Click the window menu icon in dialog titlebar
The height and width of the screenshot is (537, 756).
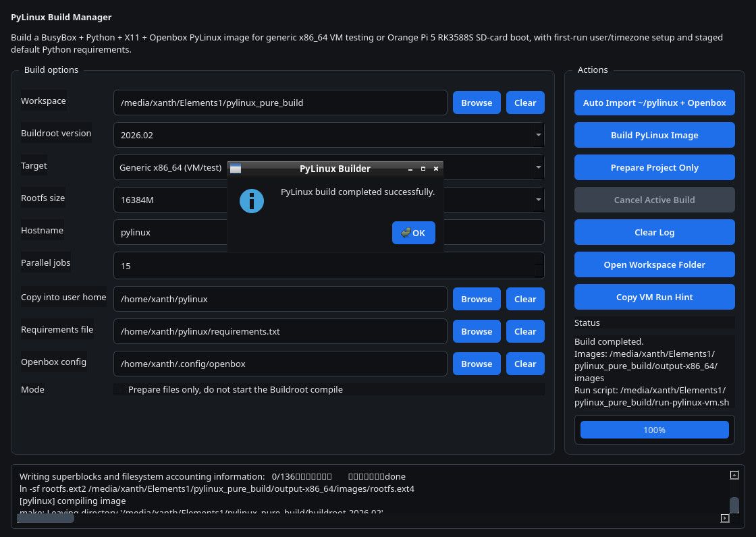(x=236, y=169)
